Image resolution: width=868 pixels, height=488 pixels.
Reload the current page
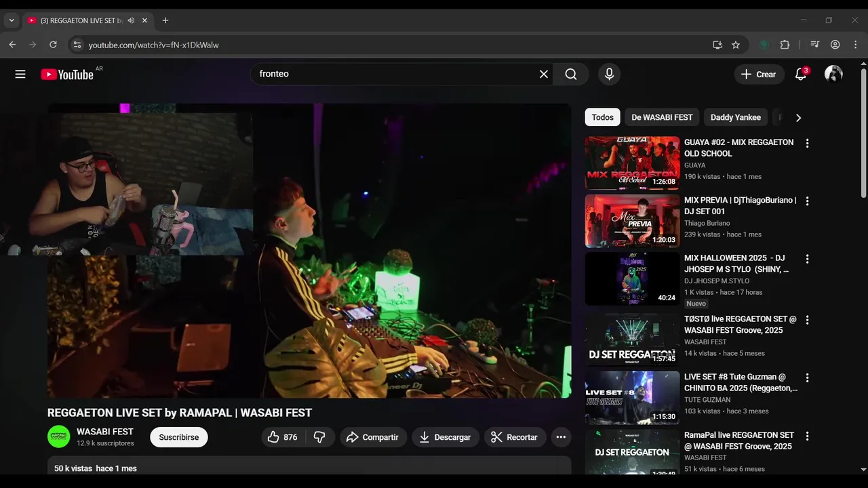point(53,45)
